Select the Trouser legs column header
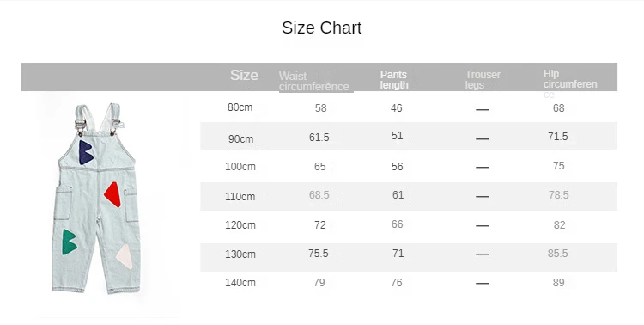The image size is (644, 325). coord(483,80)
